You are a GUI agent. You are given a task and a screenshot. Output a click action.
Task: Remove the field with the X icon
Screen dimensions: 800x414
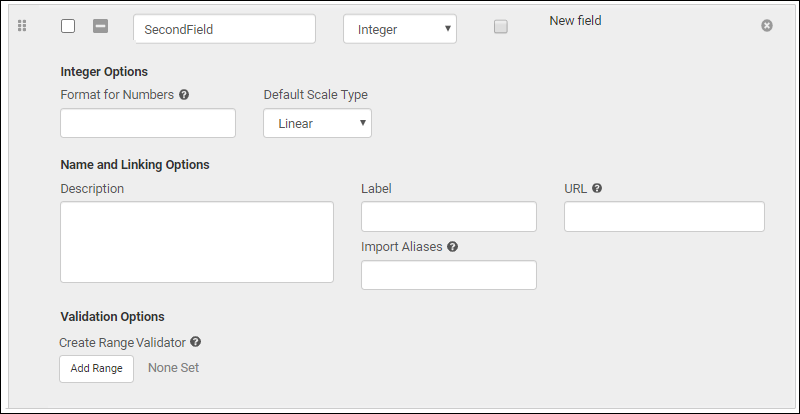pyautogui.click(x=767, y=26)
